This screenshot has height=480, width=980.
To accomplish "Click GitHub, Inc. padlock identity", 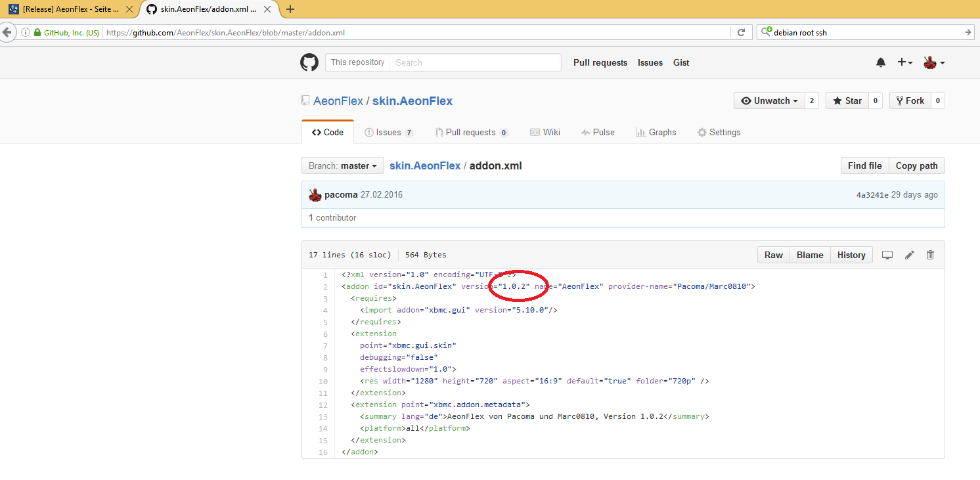I will [66, 32].
